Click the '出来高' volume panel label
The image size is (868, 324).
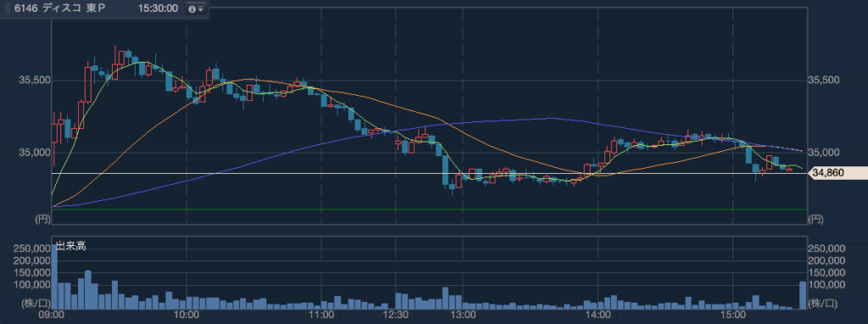coord(71,247)
